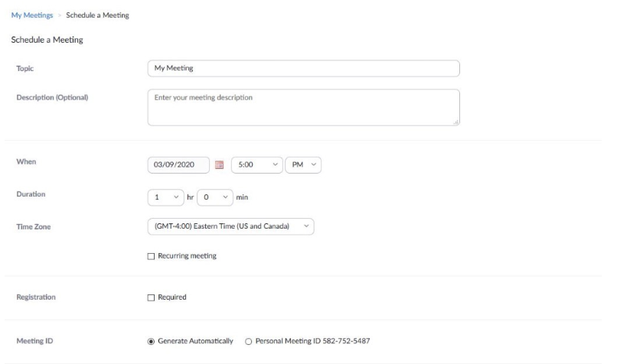Go back to My Meetings
Viewport: 617px width, 364px height.
32,15
